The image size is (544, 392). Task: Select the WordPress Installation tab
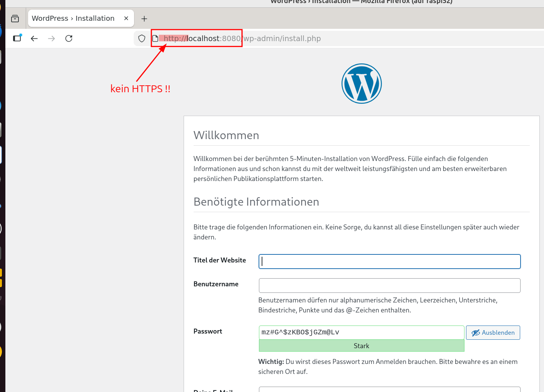tap(81, 18)
